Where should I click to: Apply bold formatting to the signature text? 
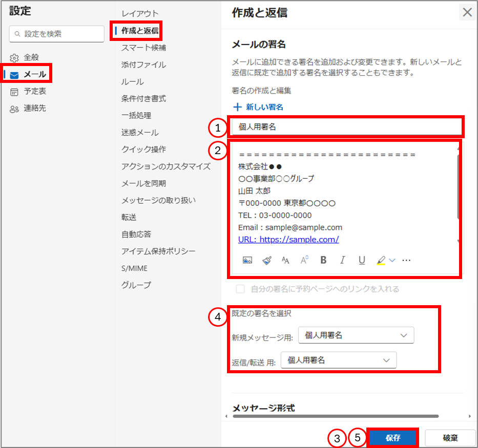tap(323, 260)
